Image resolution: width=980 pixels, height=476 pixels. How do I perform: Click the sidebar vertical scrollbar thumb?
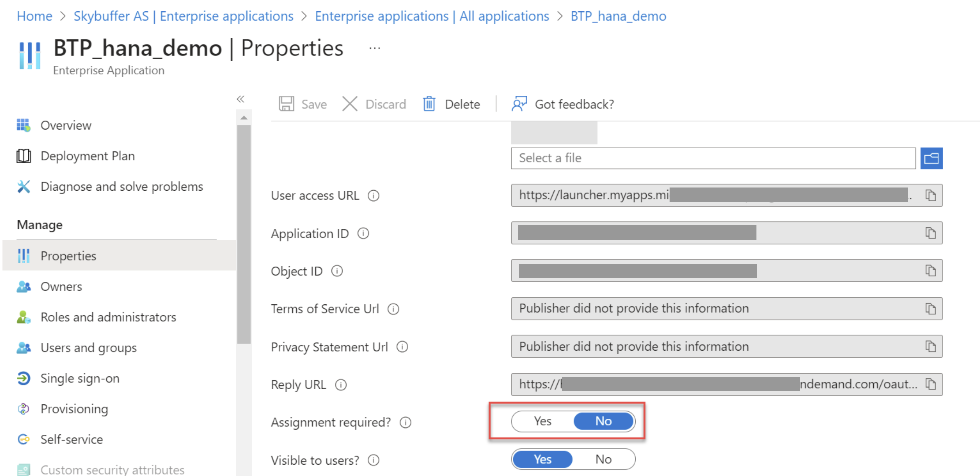pyautogui.click(x=243, y=234)
